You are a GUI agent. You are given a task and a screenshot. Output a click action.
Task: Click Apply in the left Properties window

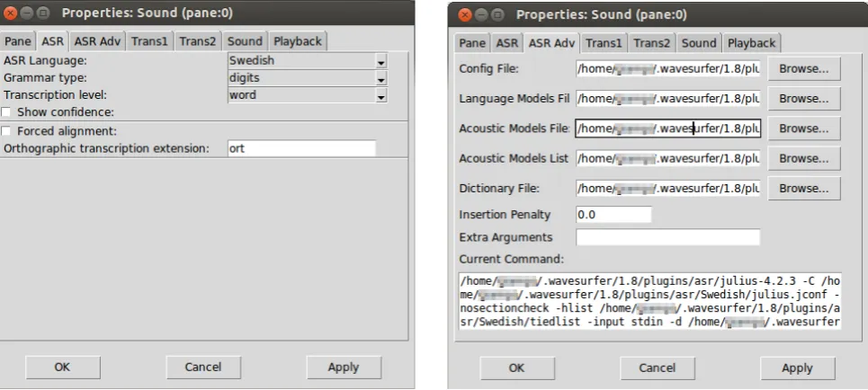point(344,368)
